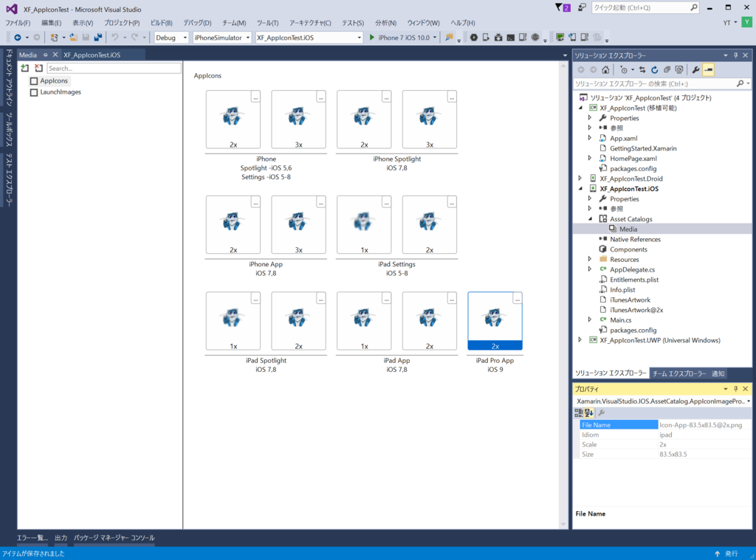This screenshot has height=560, width=756.
Task: Click Solution Explorer pending changes filter icon
Action: tap(624, 70)
